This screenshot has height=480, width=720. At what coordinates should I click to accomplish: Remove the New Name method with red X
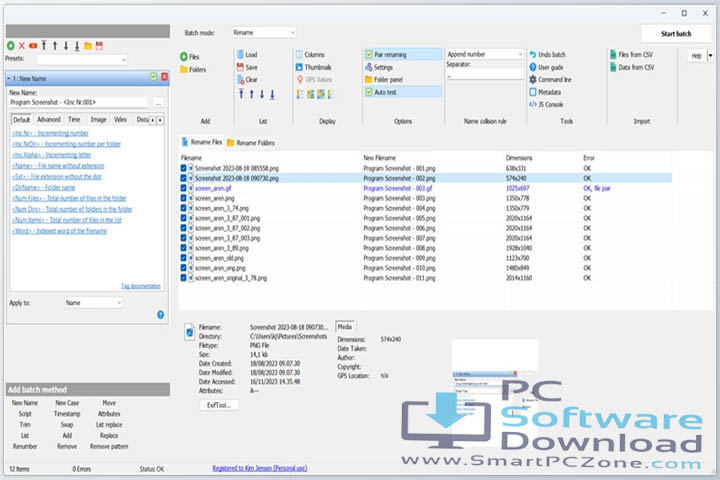(x=164, y=77)
